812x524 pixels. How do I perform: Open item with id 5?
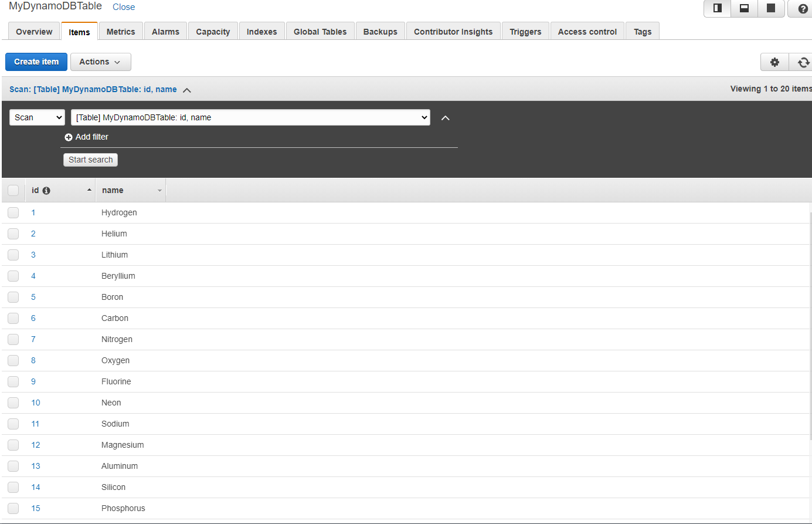coord(33,297)
